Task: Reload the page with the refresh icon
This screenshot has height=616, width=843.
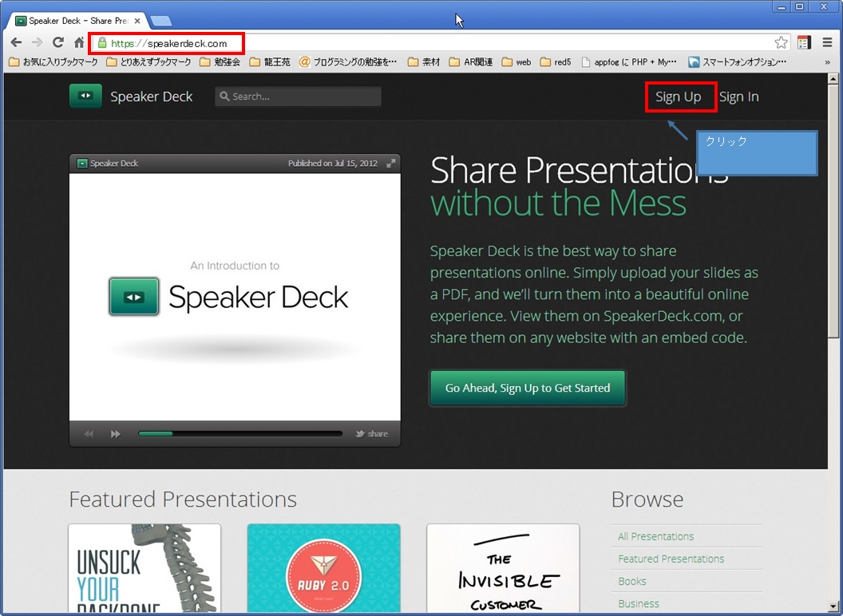Action: [58, 42]
